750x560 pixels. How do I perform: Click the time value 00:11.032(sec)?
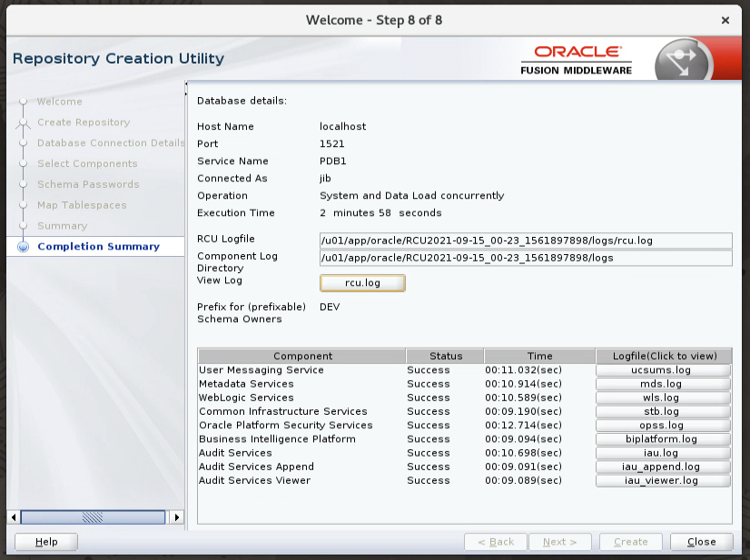click(x=523, y=370)
